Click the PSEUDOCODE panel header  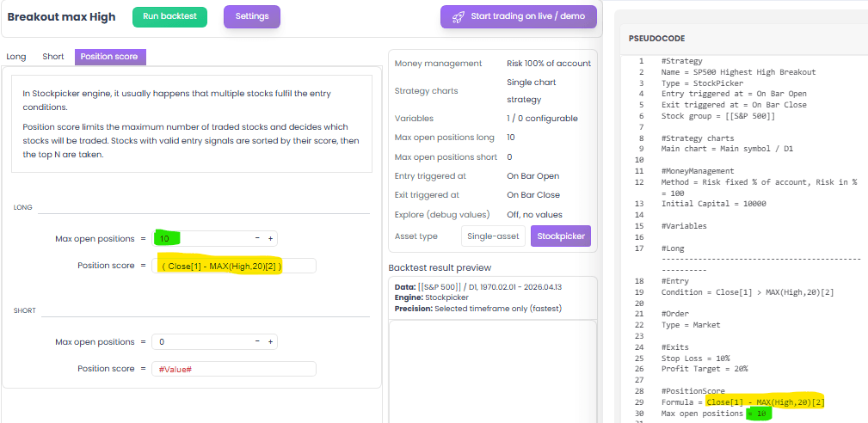pos(656,39)
